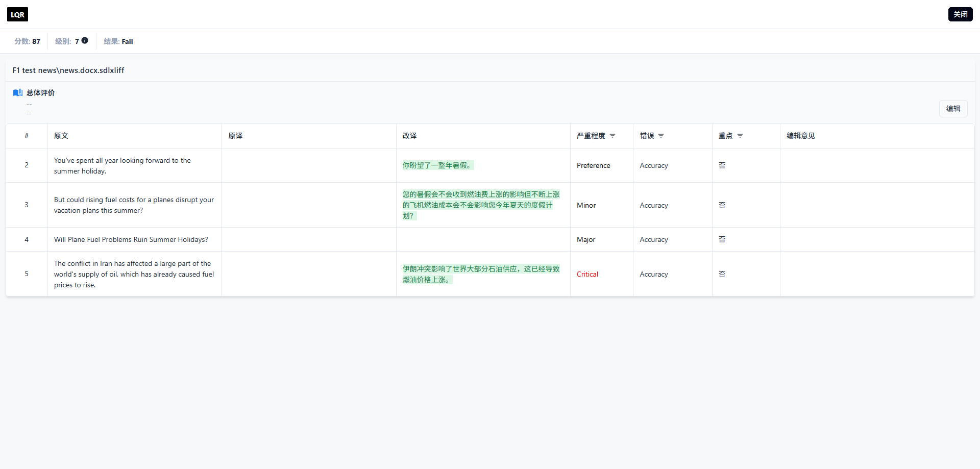Click the score value 87

point(36,41)
